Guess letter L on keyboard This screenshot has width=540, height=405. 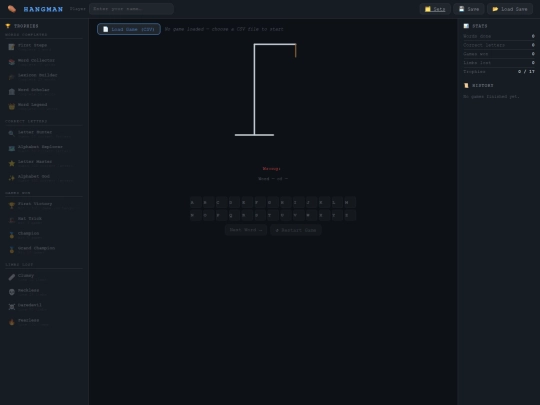click(337, 202)
